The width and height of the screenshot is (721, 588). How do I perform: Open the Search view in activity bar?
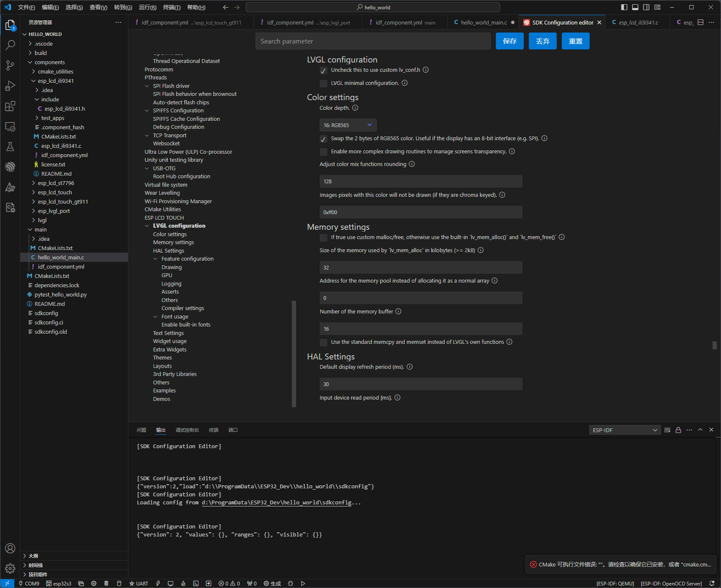tap(10, 45)
